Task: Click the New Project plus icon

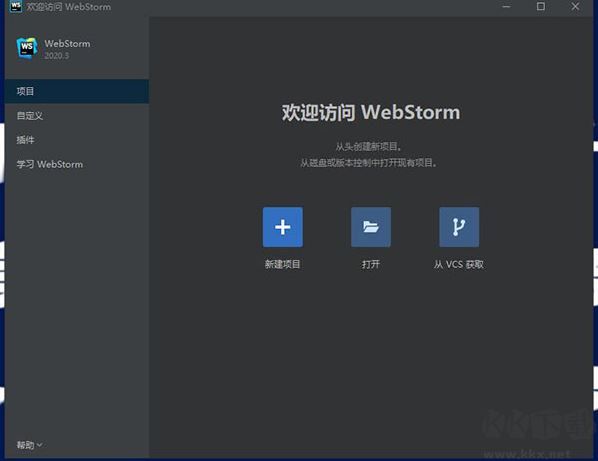Action: click(283, 227)
